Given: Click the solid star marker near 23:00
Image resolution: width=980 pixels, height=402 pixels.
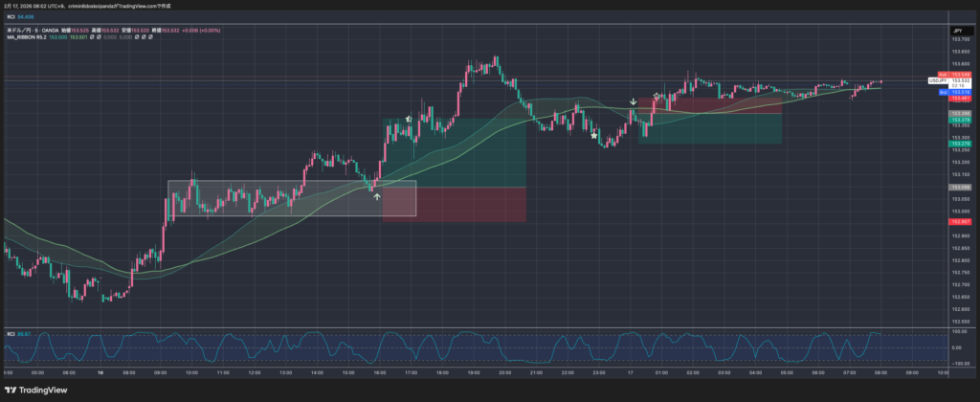Looking at the screenshot, I should point(595,135).
